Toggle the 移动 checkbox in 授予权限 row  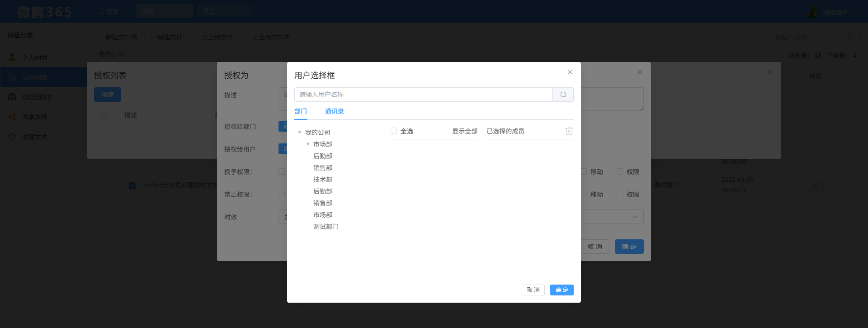point(584,171)
